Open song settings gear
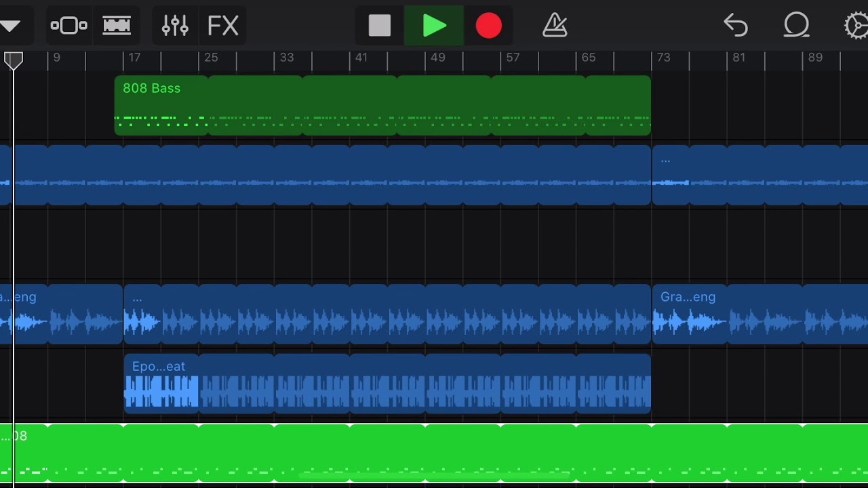The image size is (868, 488). tap(856, 26)
